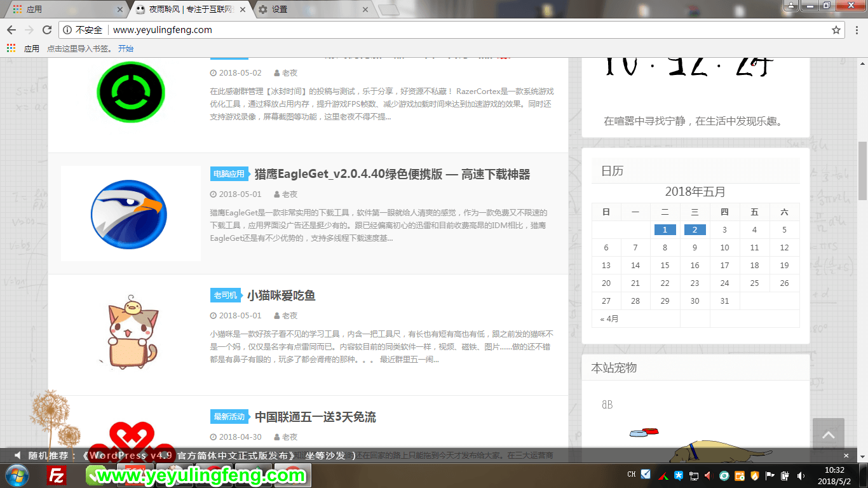Viewport: 868px width, 488px height.
Task: Reload the page with the refresh icon
Action: click(47, 30)
